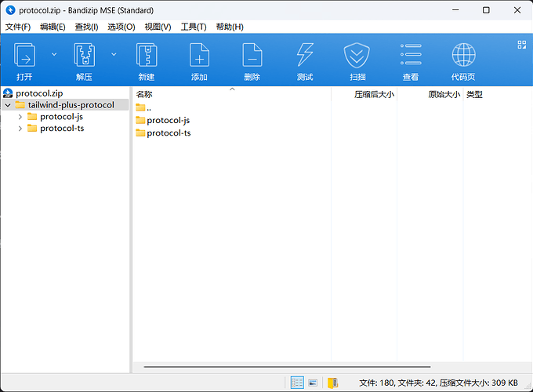This screenshot has width=533, height=392.
Task: Select protocol.zip root in the tree
Action: point(39,93)
